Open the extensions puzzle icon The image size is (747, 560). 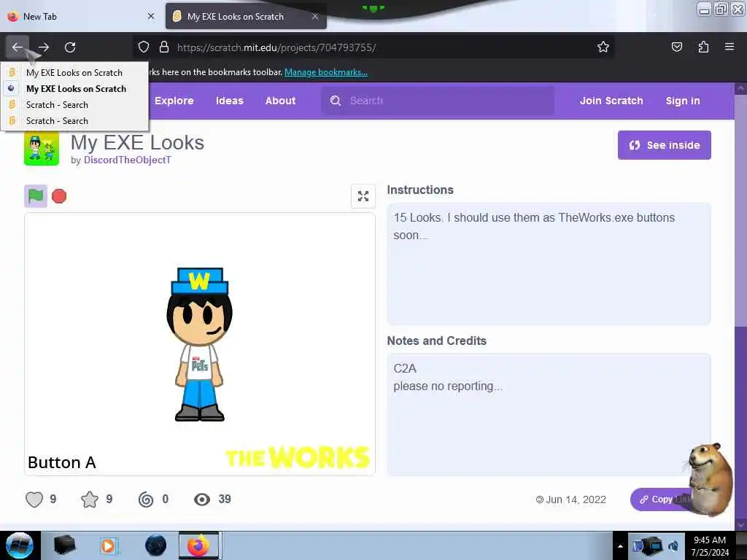pyautogui.click(x=703, y=47)
